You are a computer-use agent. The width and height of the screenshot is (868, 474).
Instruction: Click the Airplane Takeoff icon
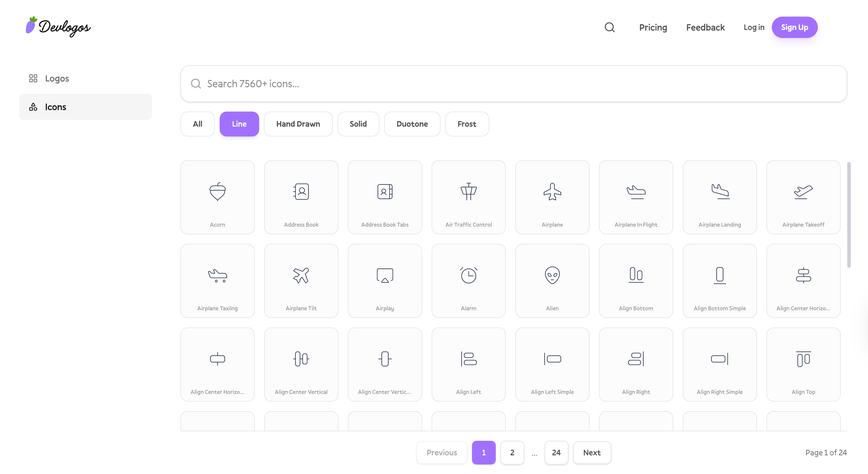tap(803, 197)
